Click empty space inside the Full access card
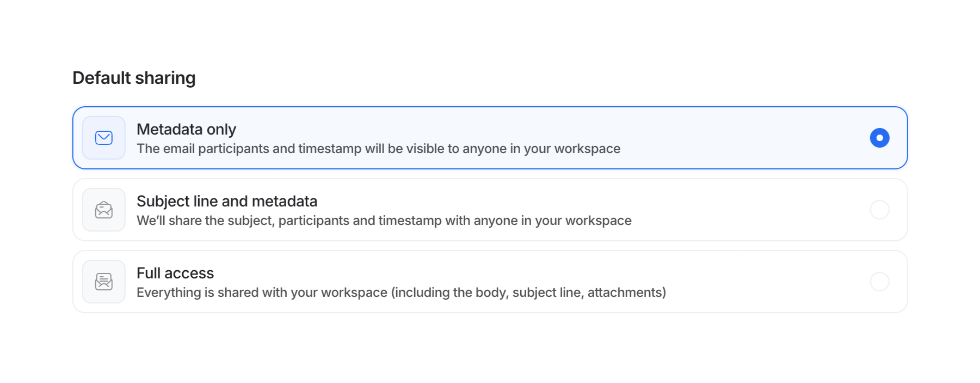Viewport: 980px width, 383px height. coord(773,282)
